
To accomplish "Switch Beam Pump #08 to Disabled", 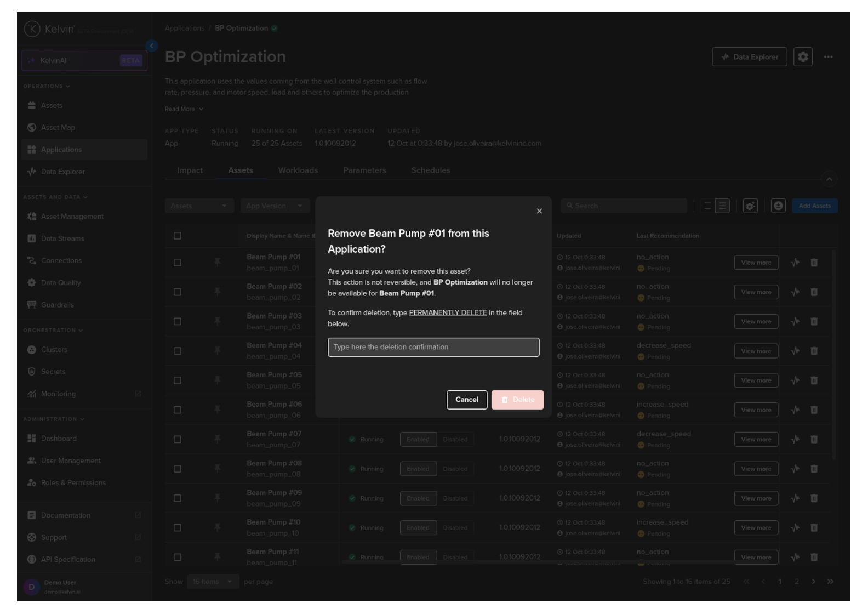I will [x=455, y=469].
